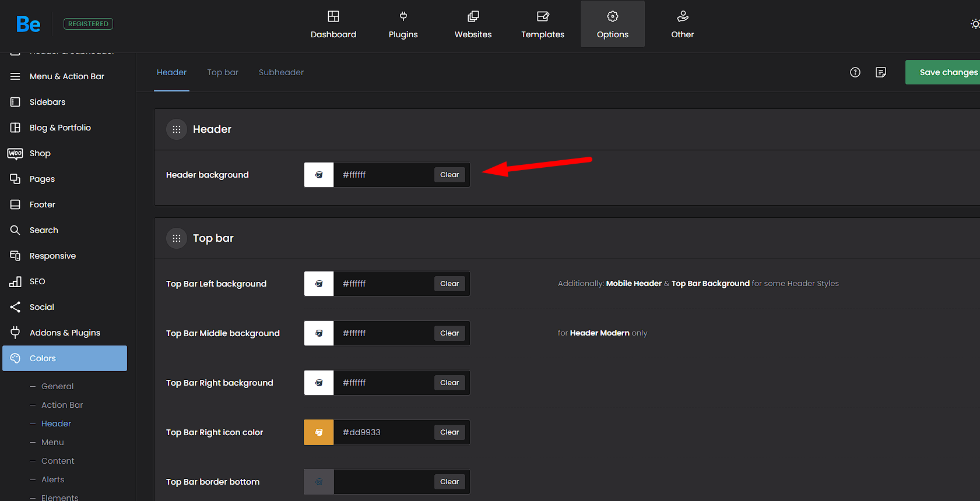Viewport: 980px width, 501px height.
Task: Open Pages settings in sidebar
Action: pos(65,179)
